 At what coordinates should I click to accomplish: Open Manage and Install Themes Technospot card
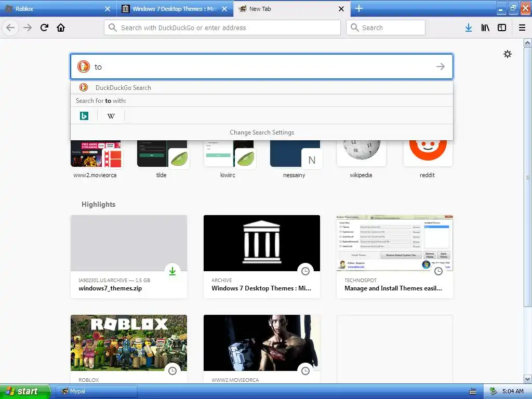point(395,257)
